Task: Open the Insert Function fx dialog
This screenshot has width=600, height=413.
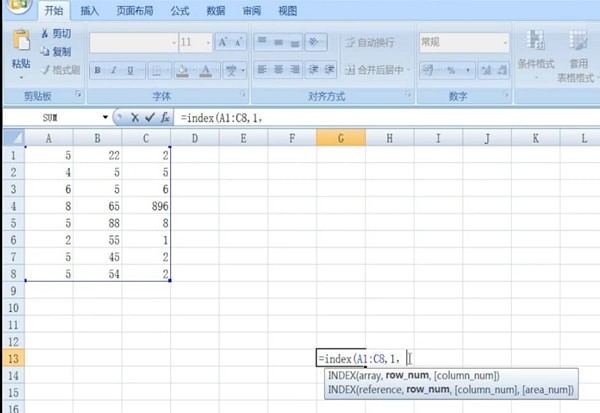Action: [164, 117]
